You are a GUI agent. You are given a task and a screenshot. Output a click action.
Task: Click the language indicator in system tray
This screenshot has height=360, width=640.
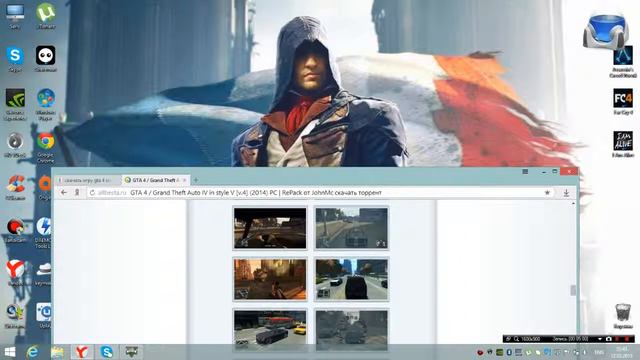click(x=599, y=352)
